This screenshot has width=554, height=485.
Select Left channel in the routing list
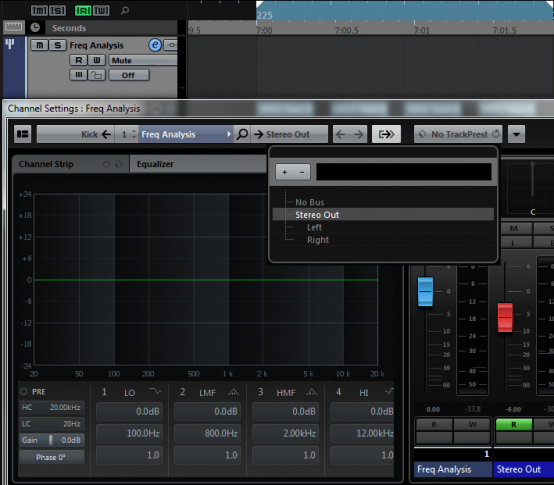click(314, 227)
